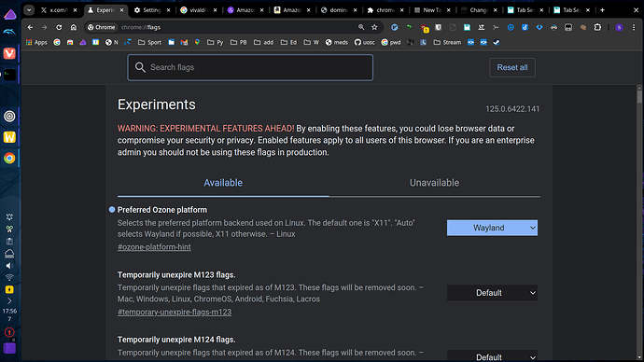Click the Reset all button
Image resolution: width=644 pixels, height=362 pixels.
click(512, 67)
